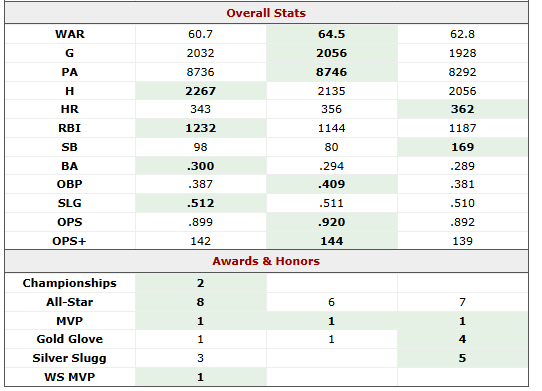This screenshot has height=391, width=542.
Task: Select the home run value 343
Action: 200,109
